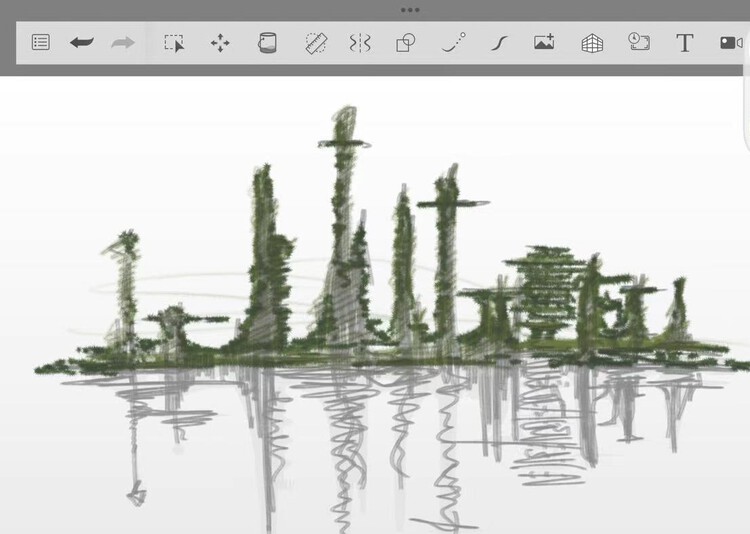
Task: Turn on Predictive Stroke
Action: point(453,42)
